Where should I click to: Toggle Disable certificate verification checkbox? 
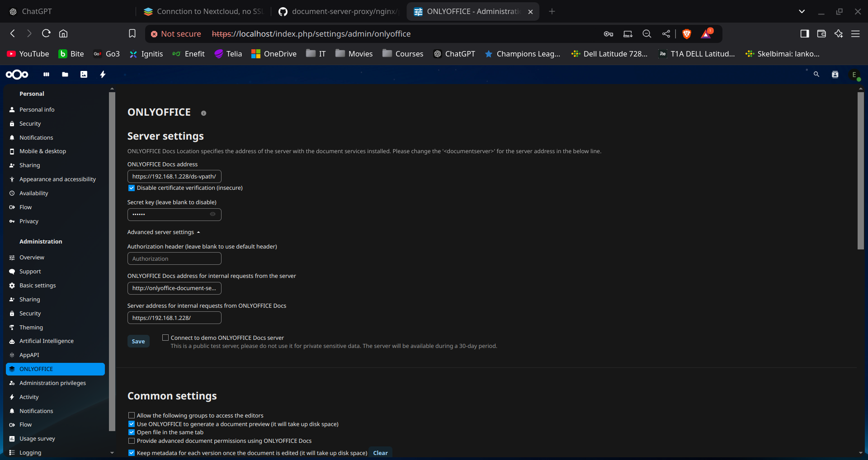coord(132,188)
